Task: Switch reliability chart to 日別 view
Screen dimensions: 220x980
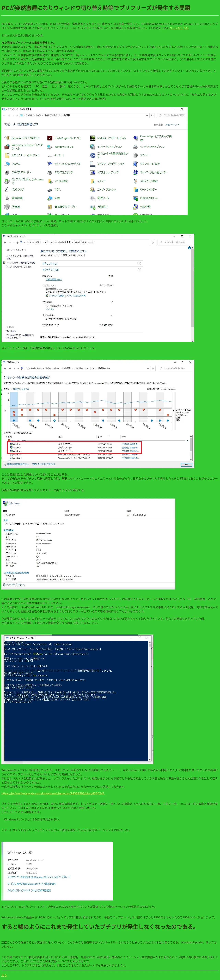Action: pos(16,389)
